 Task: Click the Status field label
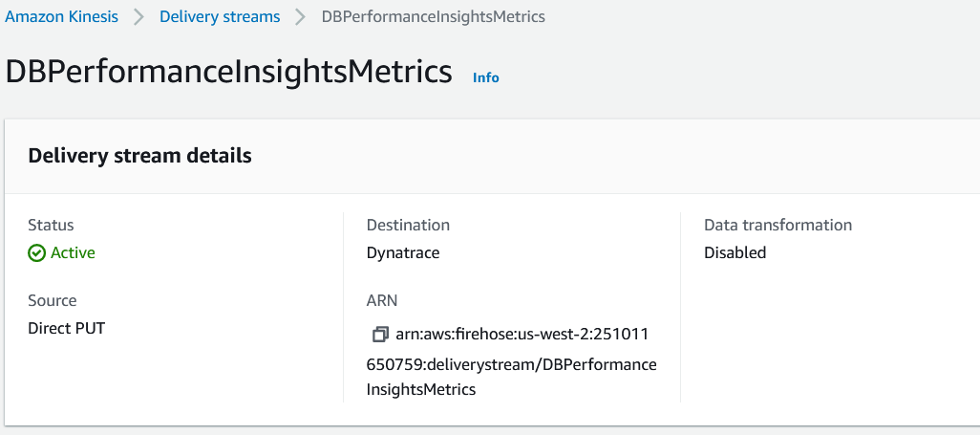pos(51,225)
